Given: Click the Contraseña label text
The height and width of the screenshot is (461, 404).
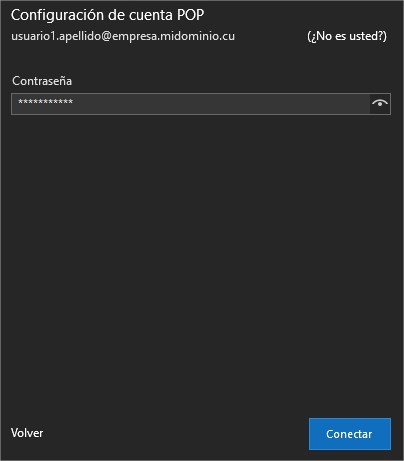Looking at the screenshot, I should click(42, 81).
